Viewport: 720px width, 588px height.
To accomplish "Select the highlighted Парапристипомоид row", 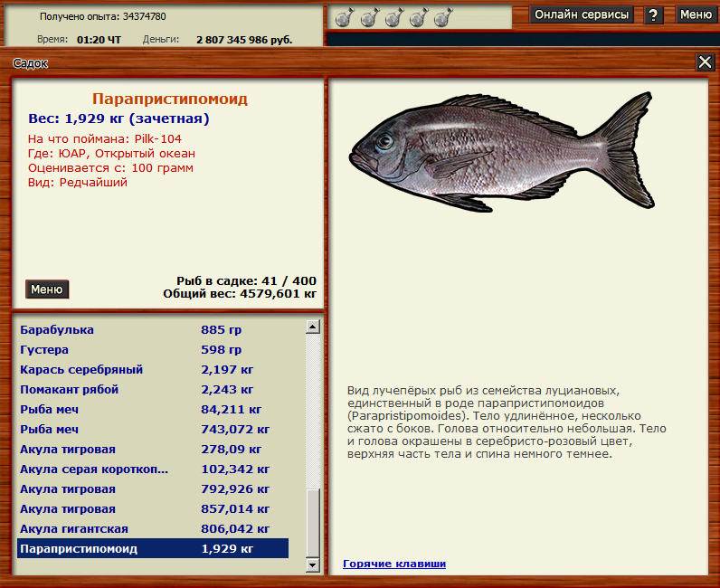I will [x=153, y=548].
